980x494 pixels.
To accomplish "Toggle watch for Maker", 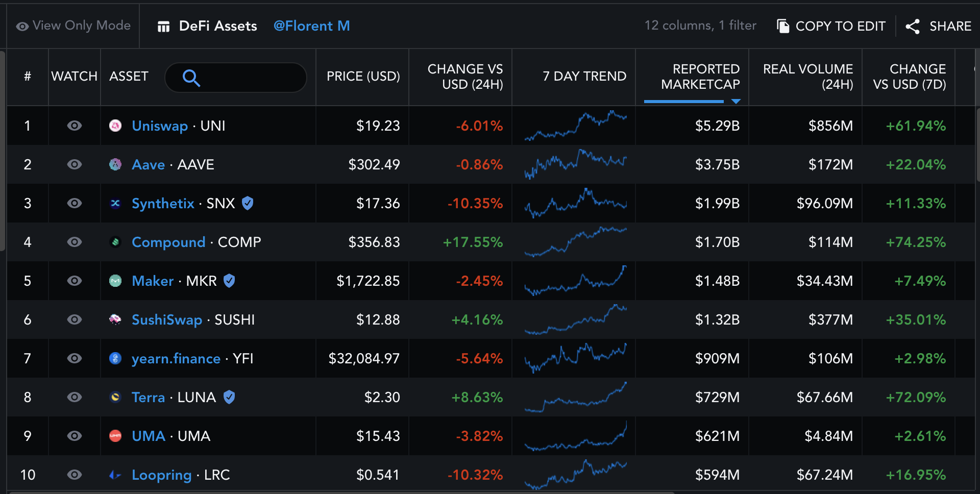I will point(75,281).
